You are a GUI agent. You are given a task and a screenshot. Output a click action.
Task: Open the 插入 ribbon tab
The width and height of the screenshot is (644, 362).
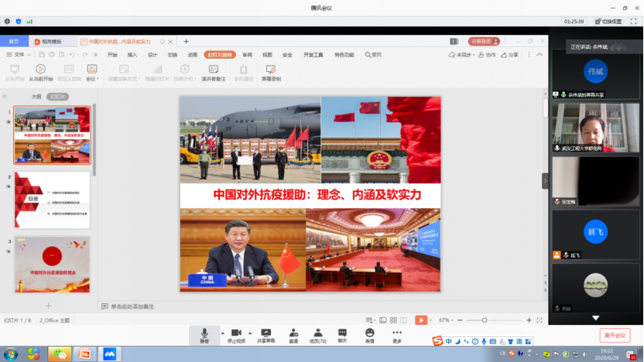coord(132,55)
